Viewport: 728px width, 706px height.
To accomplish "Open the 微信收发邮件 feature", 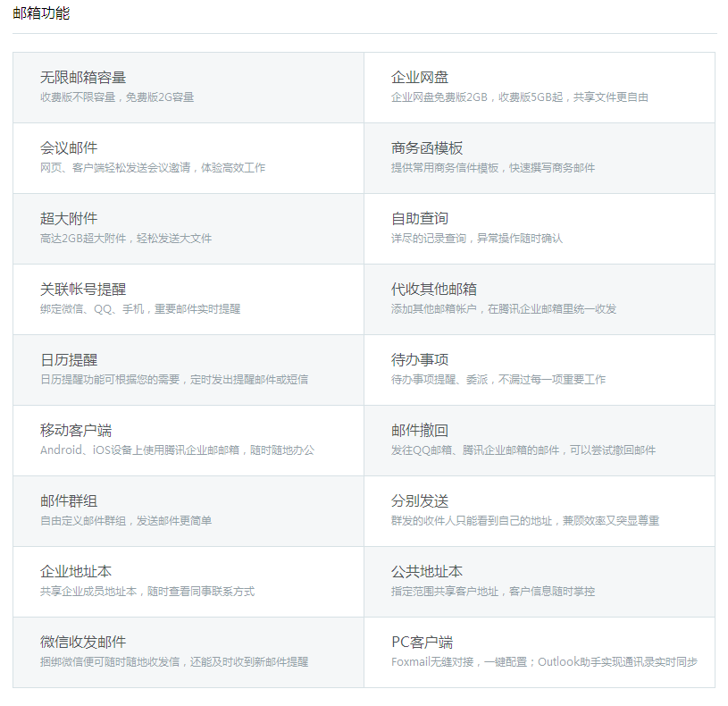I will [83, 643].
